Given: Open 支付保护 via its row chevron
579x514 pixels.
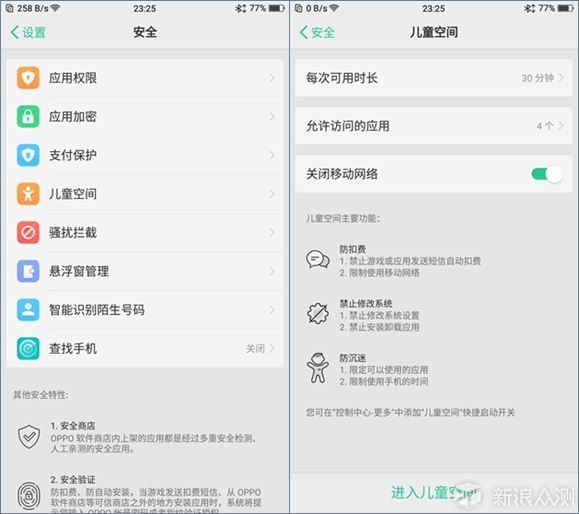Looking at the screenshot, I should point(272,155).
